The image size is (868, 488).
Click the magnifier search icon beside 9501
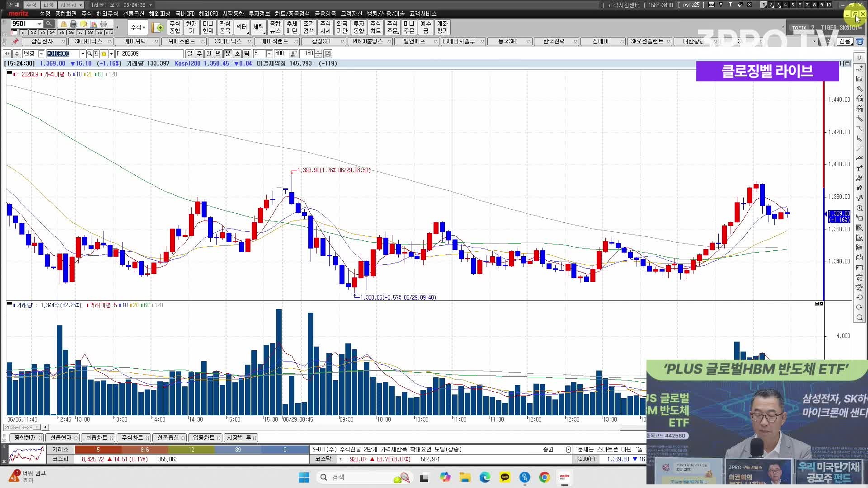tap(49, 23)
